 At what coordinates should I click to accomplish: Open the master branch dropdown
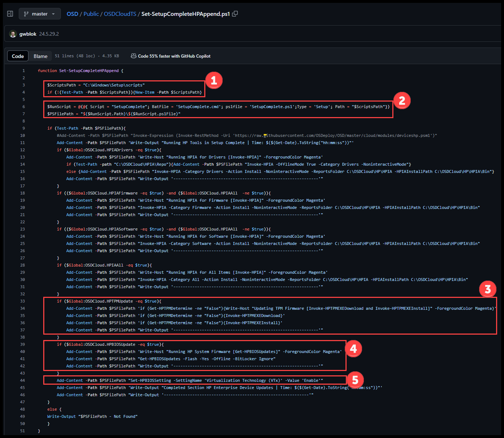coord(40,14)
